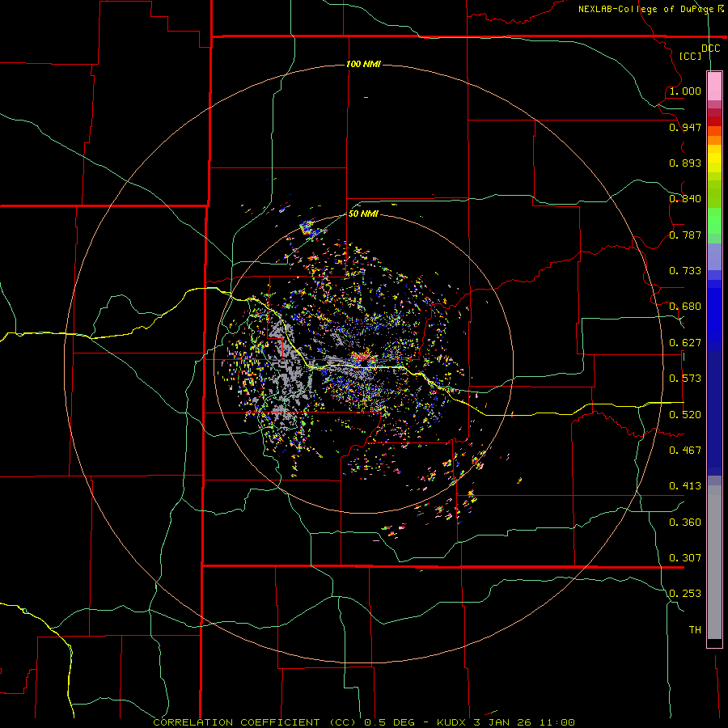Image resolution: width=728 pixels, height=728 pixels.
Task: Click the [CC] label near the color scale
Action: [690, 56]
